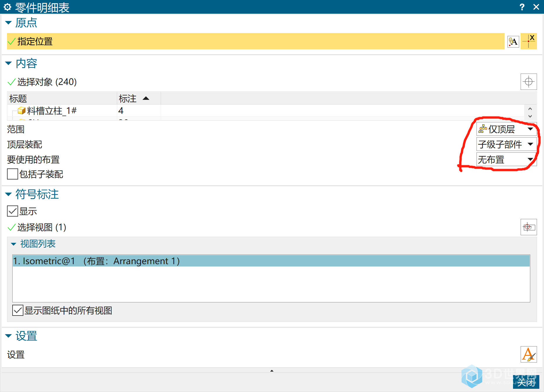Click the specify position point icon
The height and width of the screenshot is (392, 544).
[529, 41]
